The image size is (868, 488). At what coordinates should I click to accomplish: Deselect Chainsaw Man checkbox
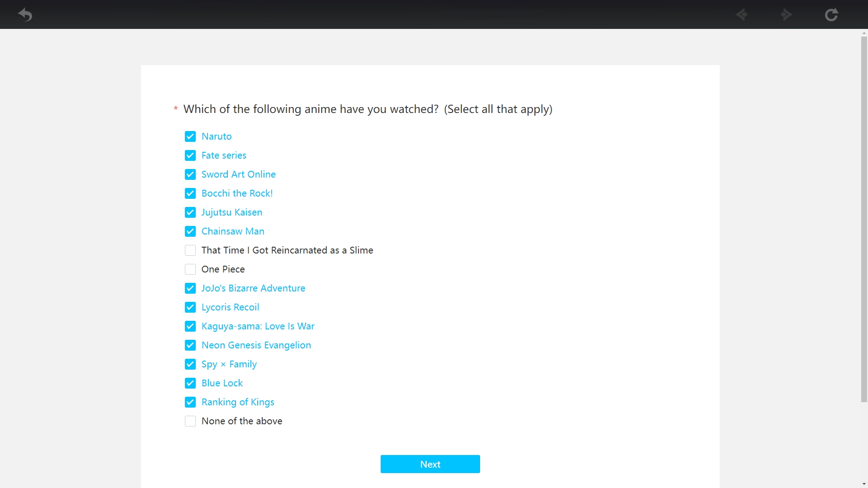[x=190, y=231]
